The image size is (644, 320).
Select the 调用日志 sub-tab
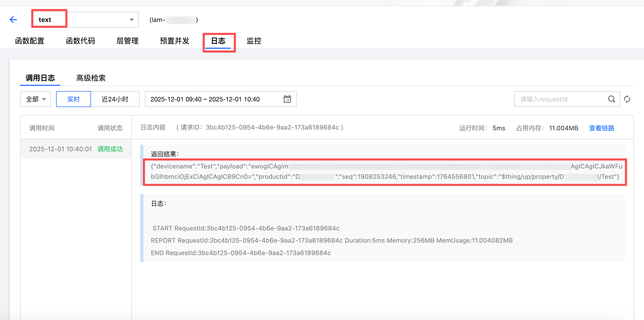pos(40,78)
